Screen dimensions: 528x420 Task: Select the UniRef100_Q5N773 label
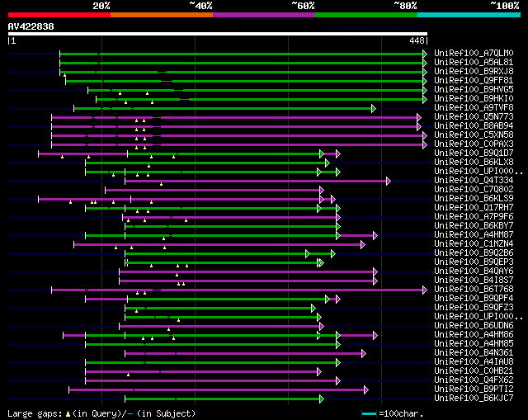click(x=474, y=117)
